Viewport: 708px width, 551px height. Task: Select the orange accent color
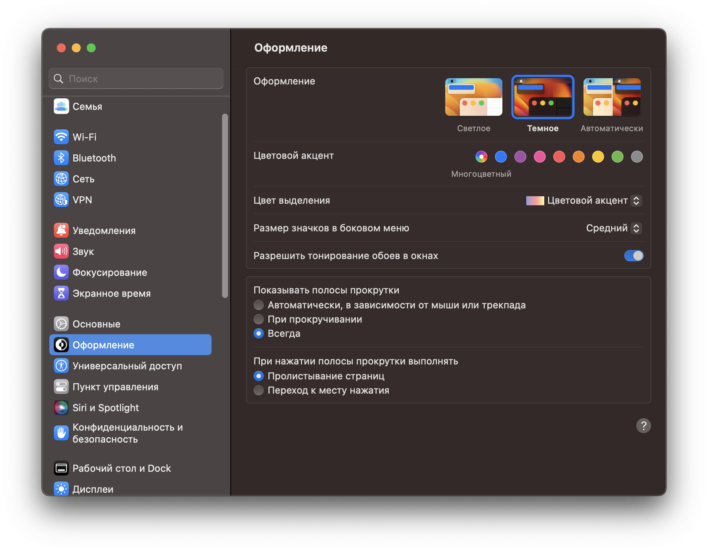point(578,157)
